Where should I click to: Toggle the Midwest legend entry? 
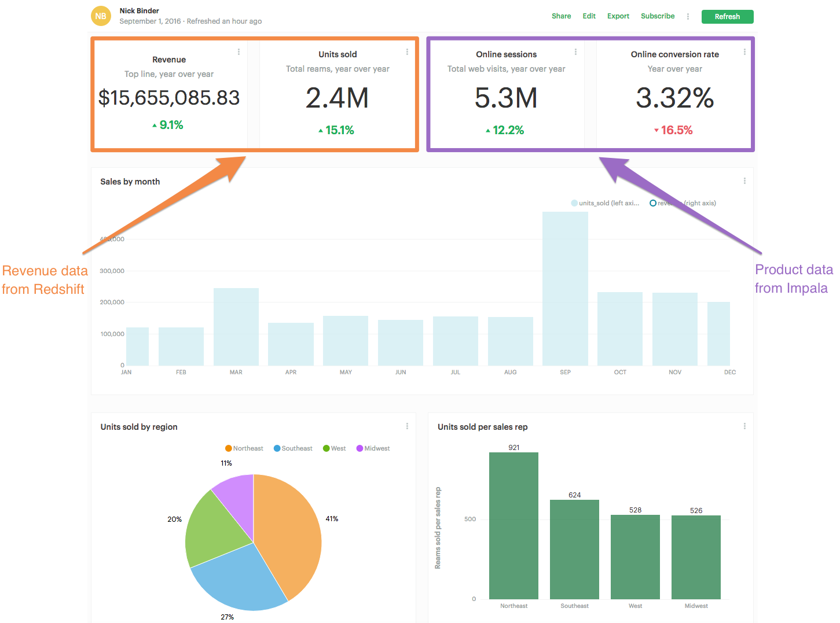click(x=373, y=448)
